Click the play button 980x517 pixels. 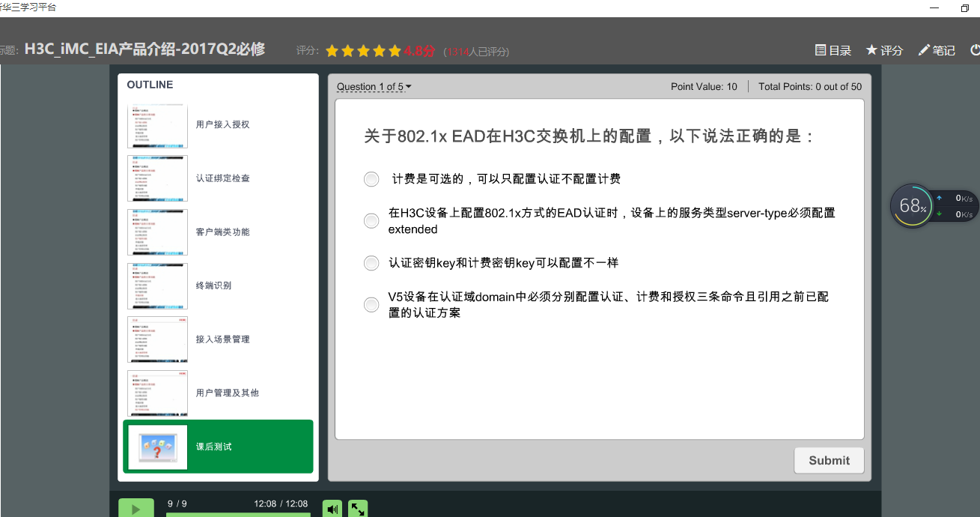[x=136, y=509]
